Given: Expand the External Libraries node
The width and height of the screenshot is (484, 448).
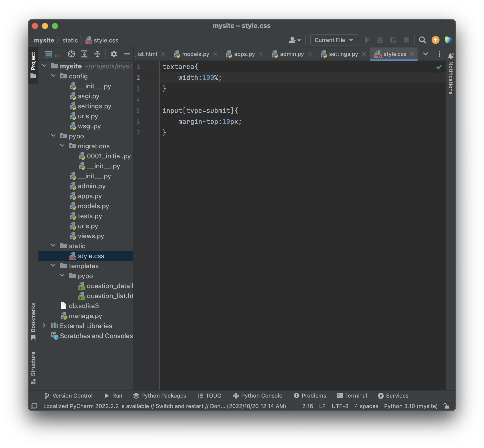Looking at the screenshot, I should [44, 326].
